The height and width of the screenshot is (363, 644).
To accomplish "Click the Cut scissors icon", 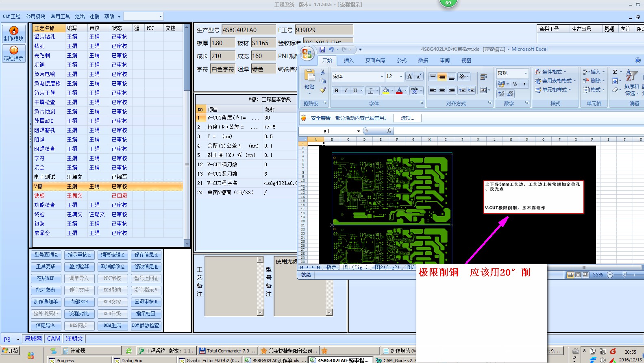I will pos(323,72).
